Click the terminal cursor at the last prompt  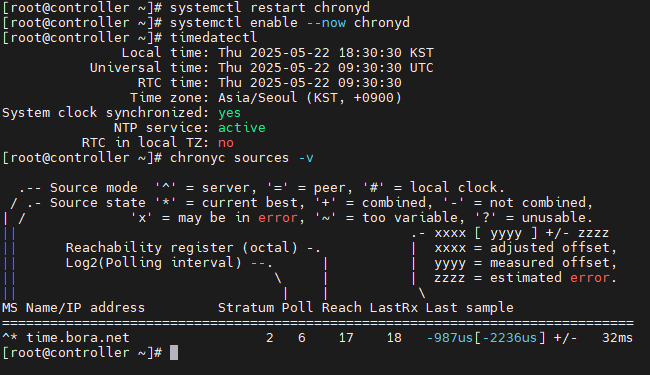(x=174, y=353)
